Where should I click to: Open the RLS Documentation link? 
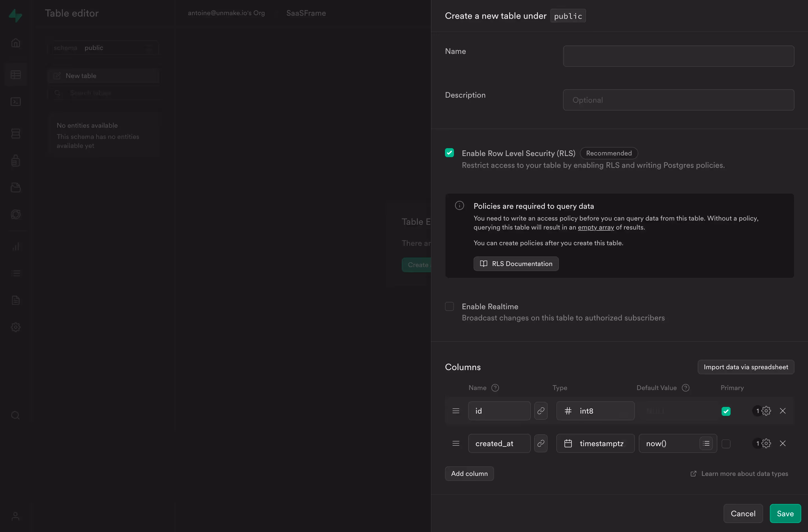(516, 264)
